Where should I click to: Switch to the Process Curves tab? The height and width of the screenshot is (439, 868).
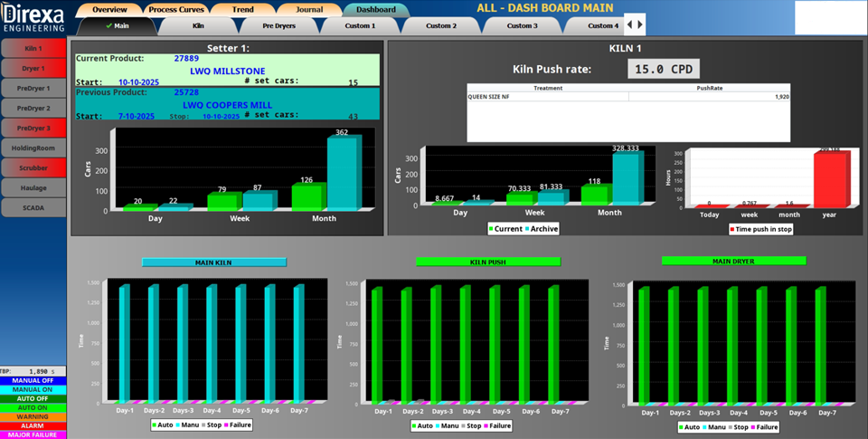click(176, 9)
